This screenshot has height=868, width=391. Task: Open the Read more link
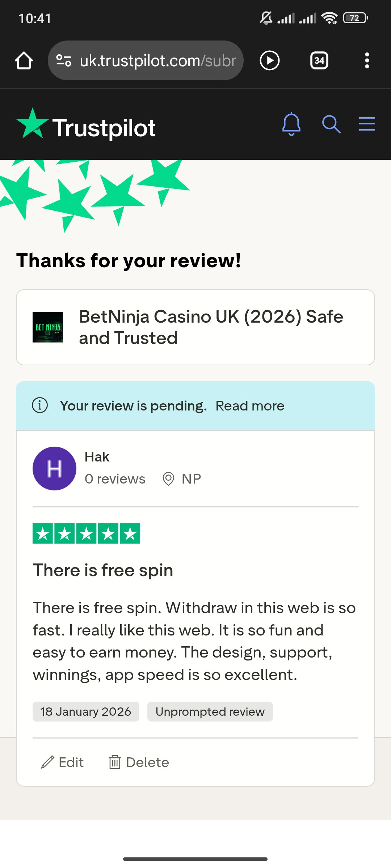coord(250,406)
